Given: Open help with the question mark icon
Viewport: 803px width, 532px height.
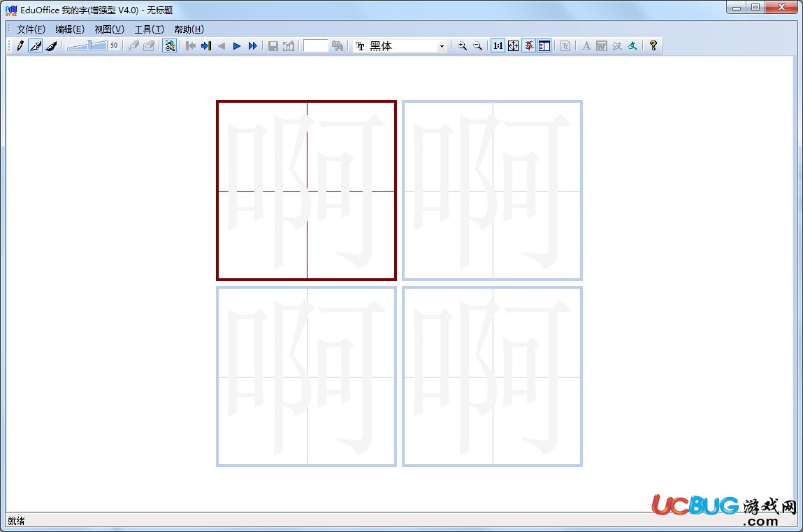Looking at the screenshot, I should click(x=653, y=46).
